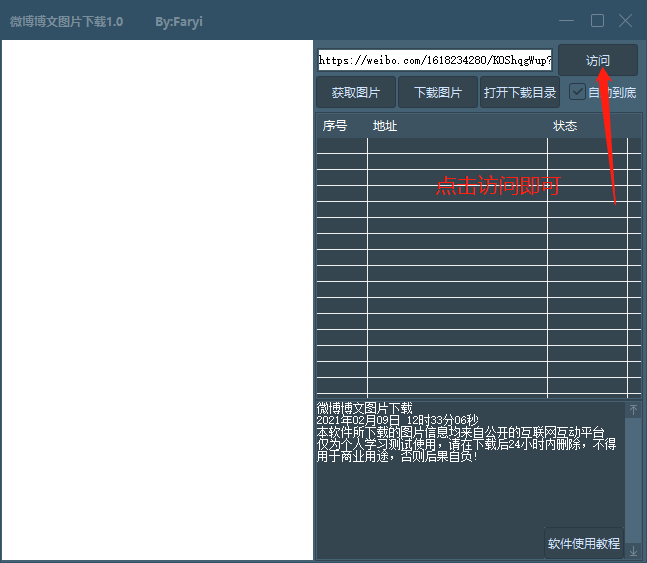The height and width of the screenshot is (563, 647).
Task: Click the log line '2021年02月09日 12时33分06秒'
Action: click(x=397, y=420)
